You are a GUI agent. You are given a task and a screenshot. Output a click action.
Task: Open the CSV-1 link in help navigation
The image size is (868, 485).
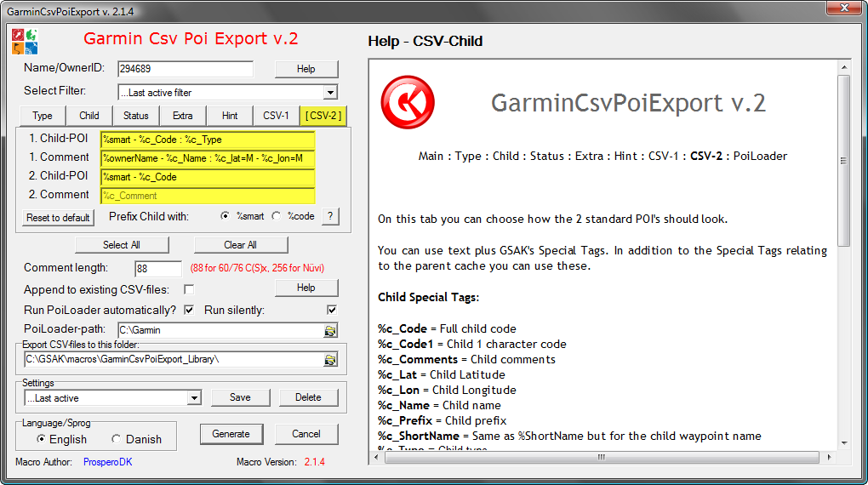point(663,156)
